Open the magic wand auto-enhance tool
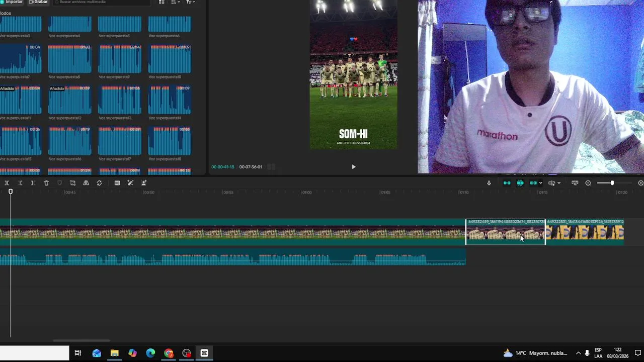 [x=130, y=183]
